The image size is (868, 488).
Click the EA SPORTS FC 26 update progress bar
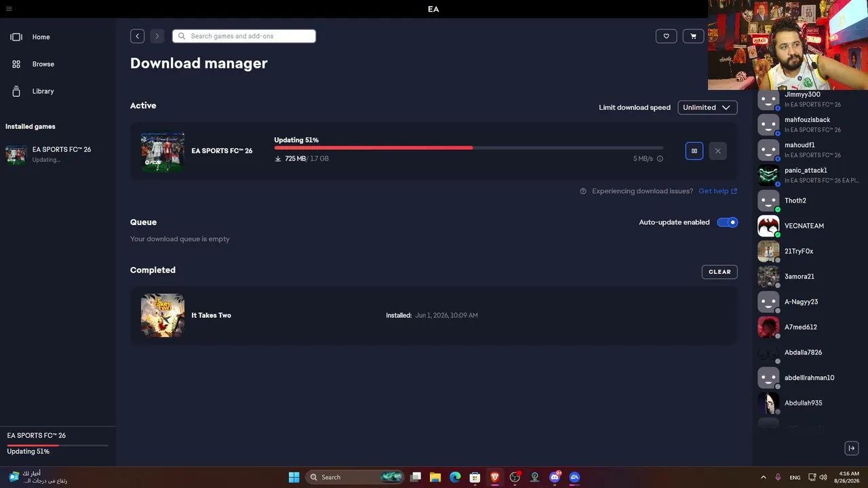point(469,147)
